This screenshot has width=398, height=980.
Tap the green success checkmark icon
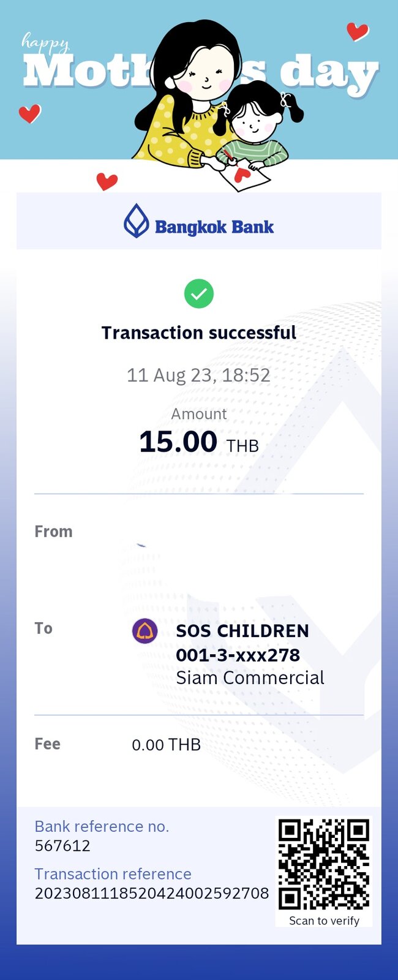[x=199, y=293]
